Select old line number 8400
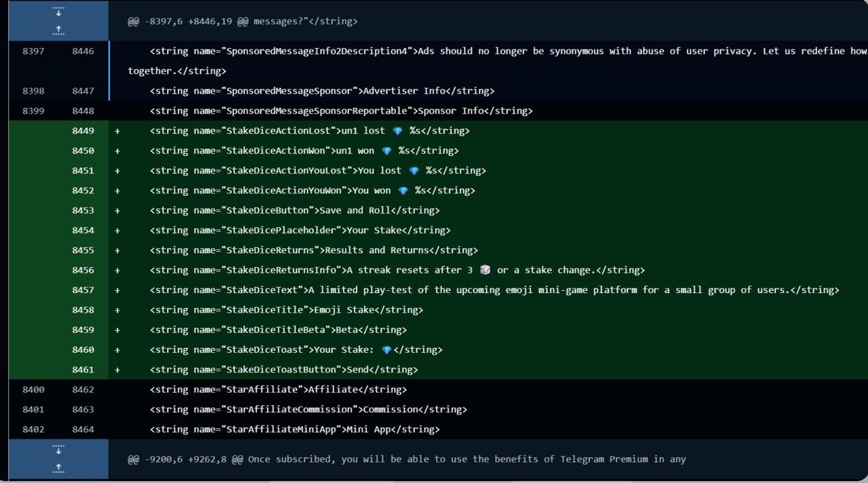 33,389
